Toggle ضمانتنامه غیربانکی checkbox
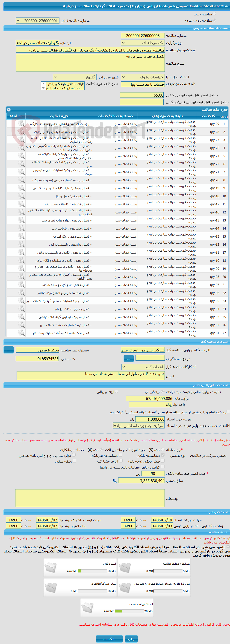Screen dimensions: 230x644 click(121, 455)
